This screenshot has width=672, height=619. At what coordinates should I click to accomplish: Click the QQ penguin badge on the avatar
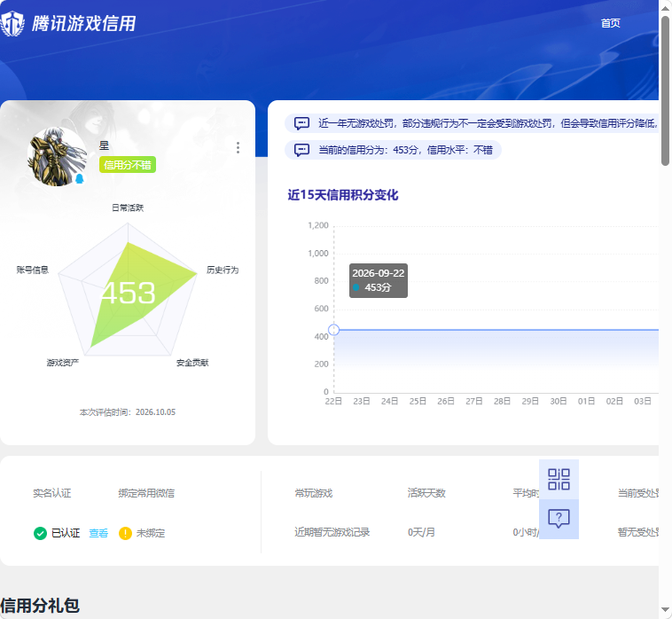point(79,178)
